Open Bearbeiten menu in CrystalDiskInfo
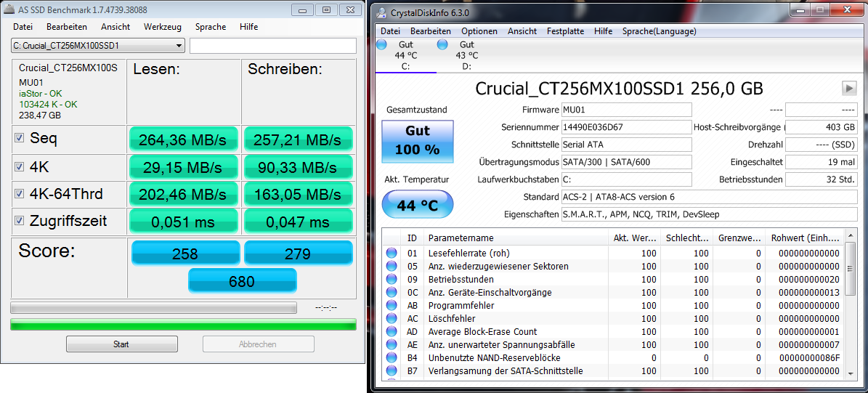Viewport: 868px width, 393px height. pyautogui.click(x=431, y=31)
